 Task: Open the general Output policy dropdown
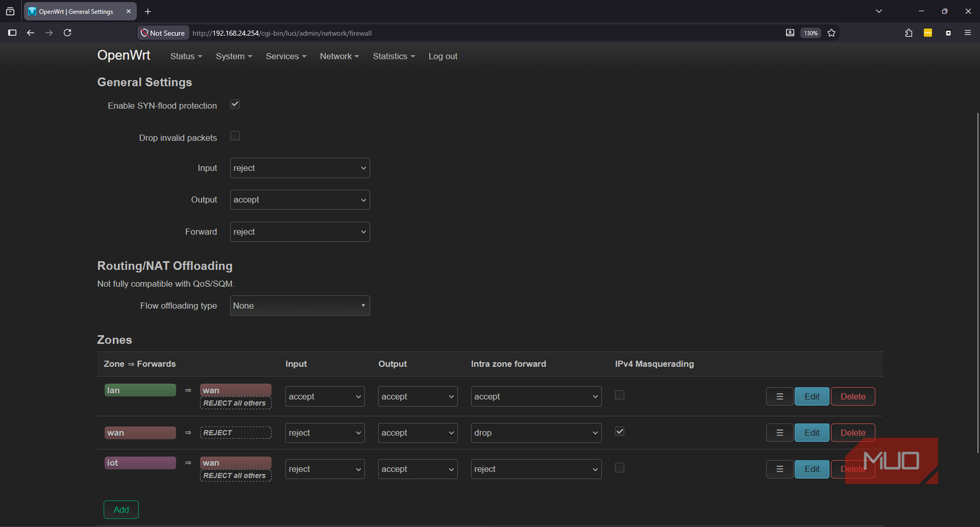pos(300,200)
